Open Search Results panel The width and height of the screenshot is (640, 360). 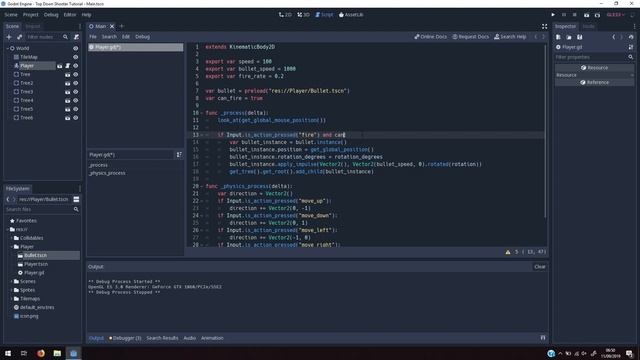pyautogui.click(x=162, y=338)
